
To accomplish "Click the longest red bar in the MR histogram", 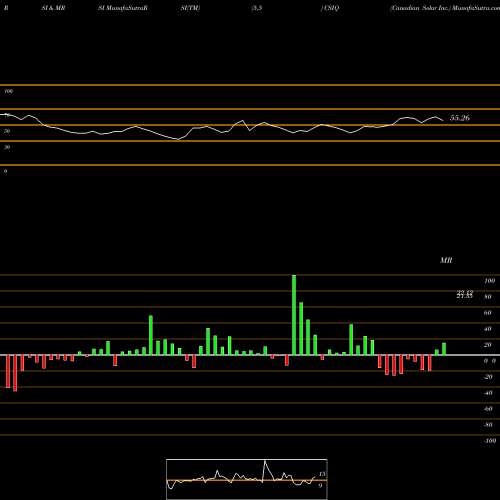I will 15,373.
